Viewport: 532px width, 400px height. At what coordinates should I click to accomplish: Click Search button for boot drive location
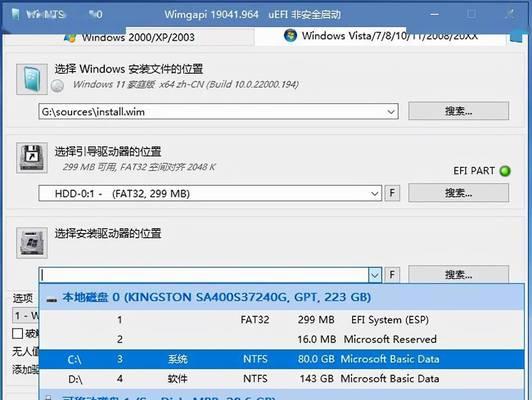coord(458,193)
